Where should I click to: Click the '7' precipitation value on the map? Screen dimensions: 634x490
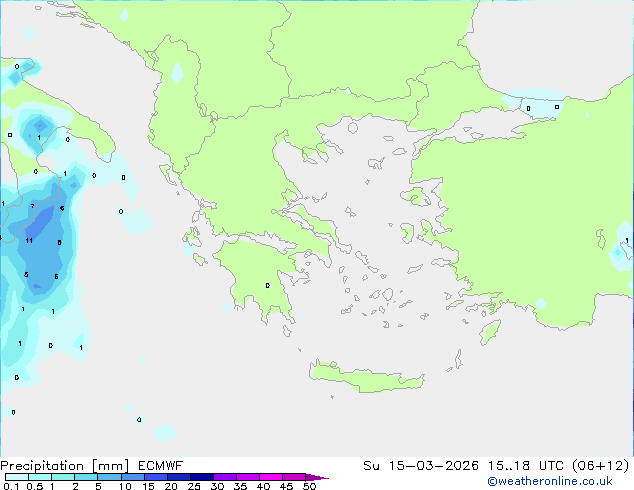click(32, 207)
